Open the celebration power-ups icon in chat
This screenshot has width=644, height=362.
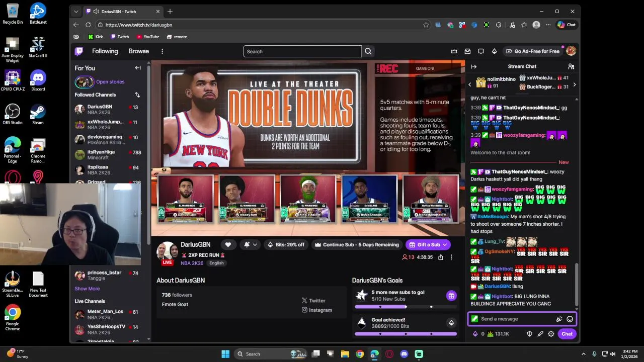coord(559,319)
